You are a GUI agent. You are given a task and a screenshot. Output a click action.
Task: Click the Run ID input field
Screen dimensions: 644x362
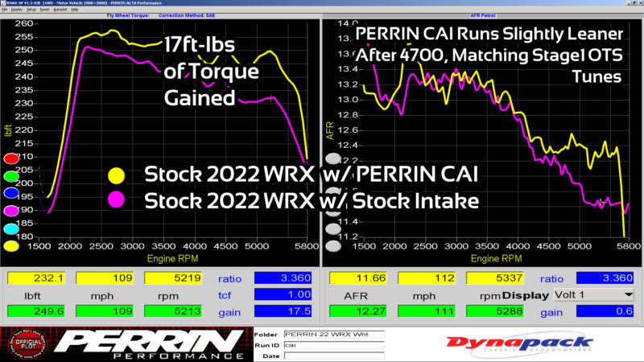point(334,345)
